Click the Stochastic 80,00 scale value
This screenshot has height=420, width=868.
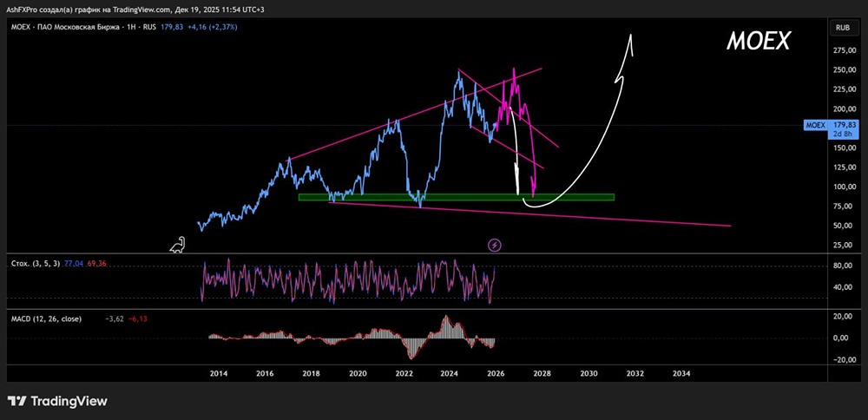[x=843, y=266]
